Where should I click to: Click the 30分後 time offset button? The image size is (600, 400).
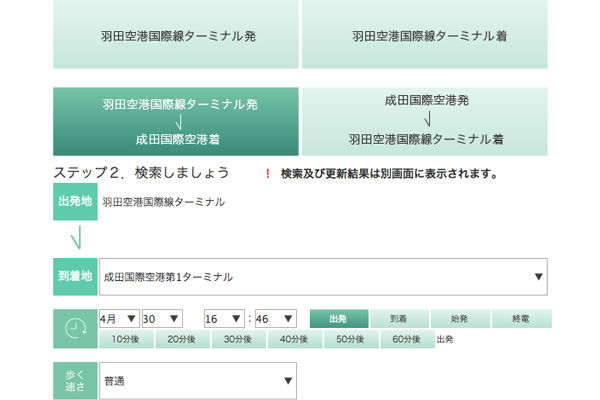tap(238, 339)
